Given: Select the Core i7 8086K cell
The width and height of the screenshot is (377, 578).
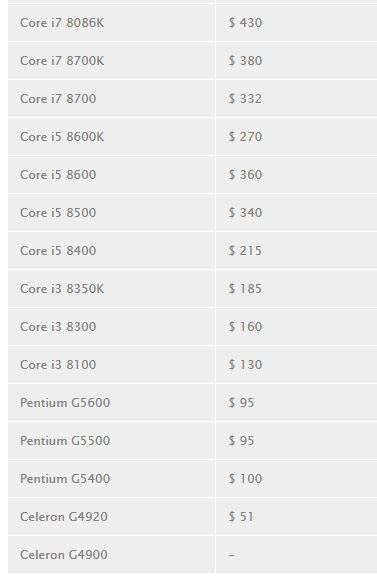Looking at the screenshot, I should pos(111,22).
